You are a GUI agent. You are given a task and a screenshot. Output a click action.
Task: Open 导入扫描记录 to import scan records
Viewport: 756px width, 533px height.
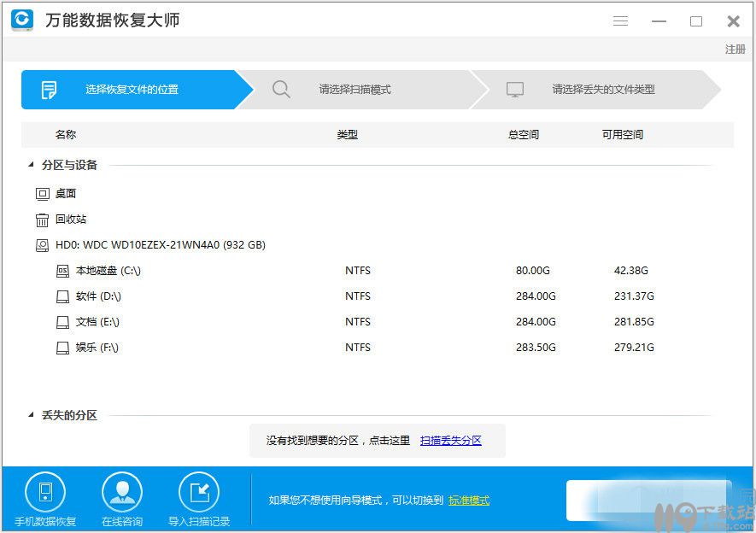click(199, 498)
